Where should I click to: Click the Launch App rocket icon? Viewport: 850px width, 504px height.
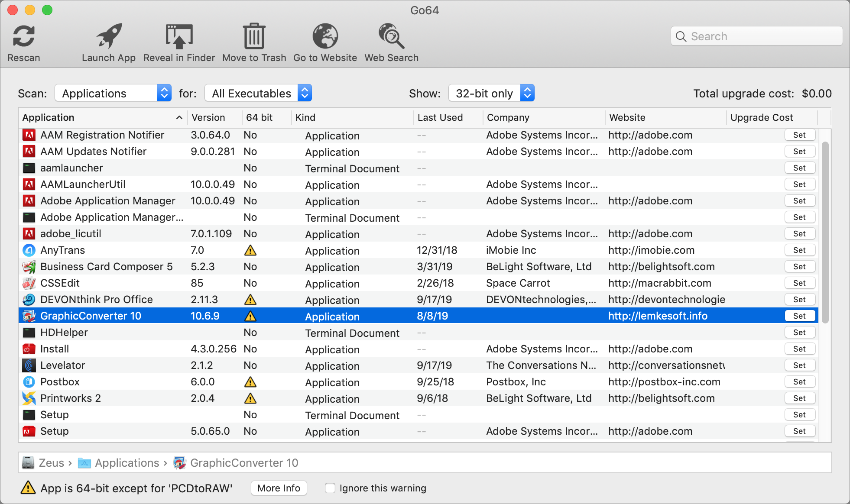click(x=109, y=36)
